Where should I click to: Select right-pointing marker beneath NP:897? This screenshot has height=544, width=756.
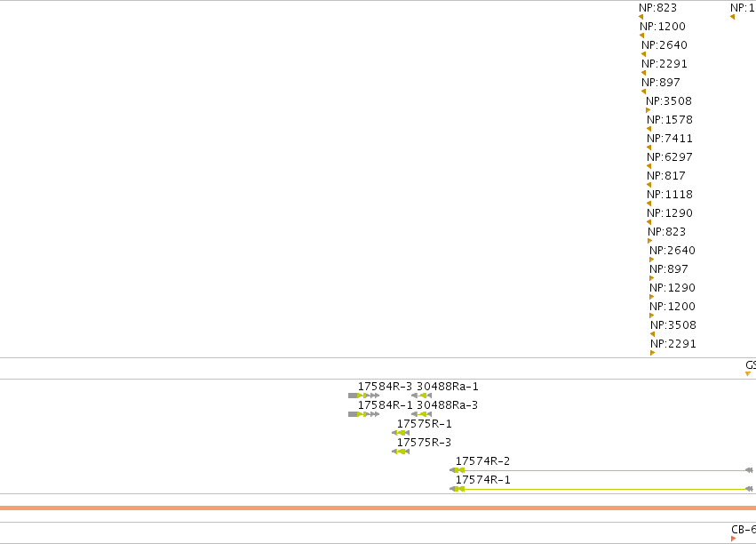point(652,278)
